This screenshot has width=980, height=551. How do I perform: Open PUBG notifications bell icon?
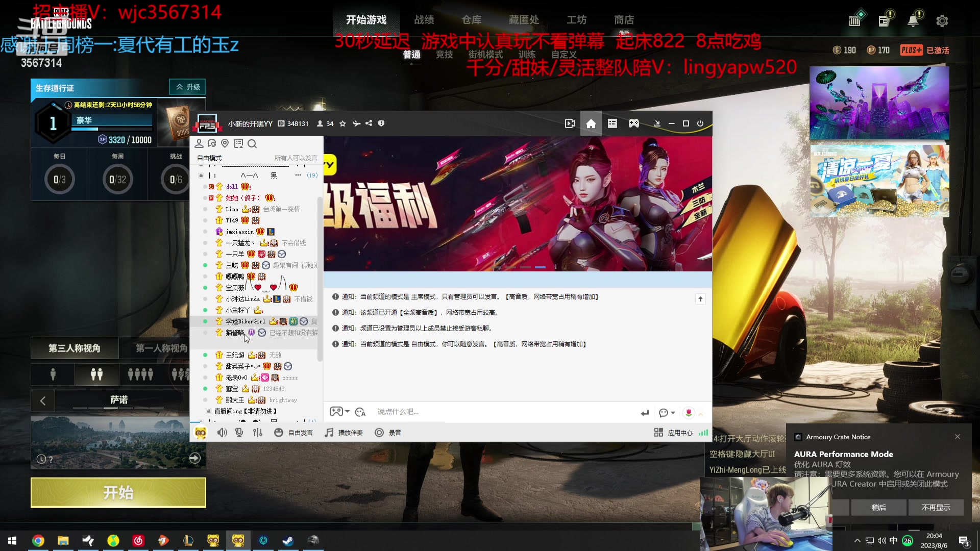(x=914, y=20)
